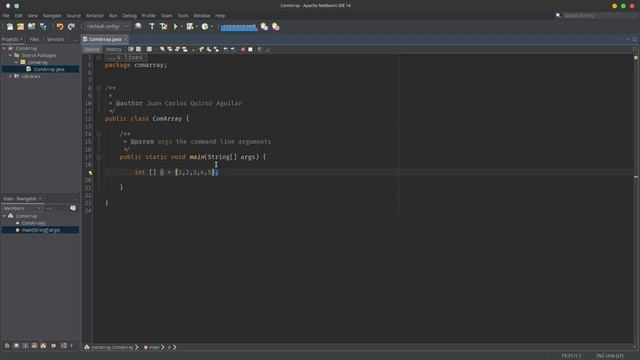Open the Members dropdown in Navigator
Image resolution: width=640 pixels, height=360 pixels.
click(22, 209)
